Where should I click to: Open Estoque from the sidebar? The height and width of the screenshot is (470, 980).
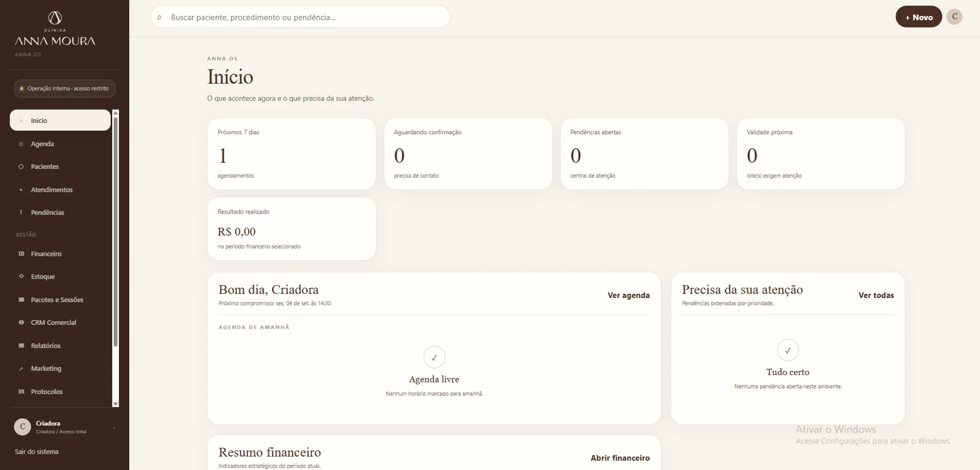point(60,277)
